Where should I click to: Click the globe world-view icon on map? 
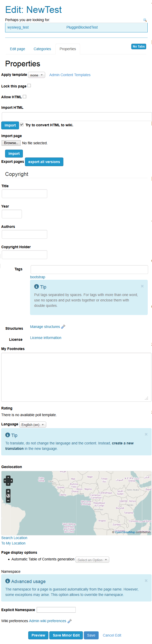8,496
